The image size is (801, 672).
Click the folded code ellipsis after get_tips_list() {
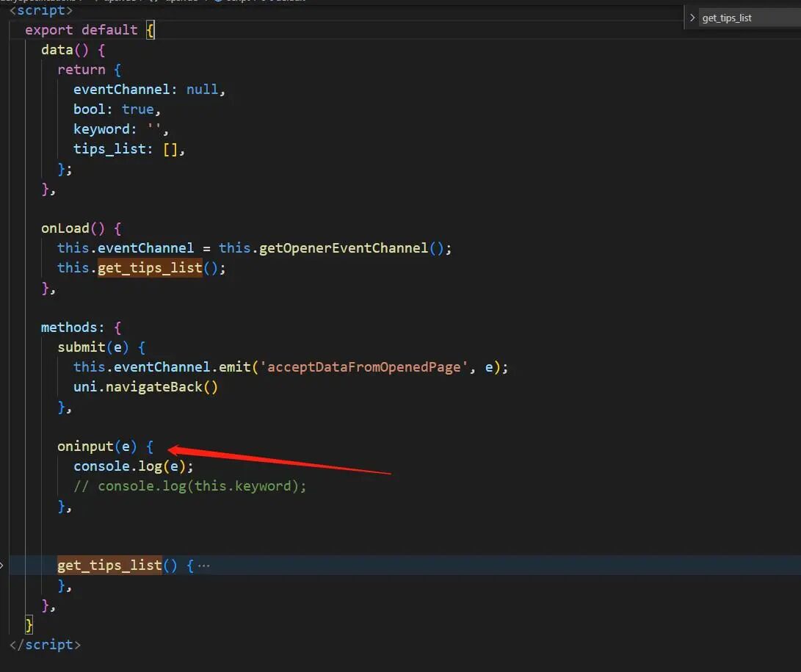(204, 566)
